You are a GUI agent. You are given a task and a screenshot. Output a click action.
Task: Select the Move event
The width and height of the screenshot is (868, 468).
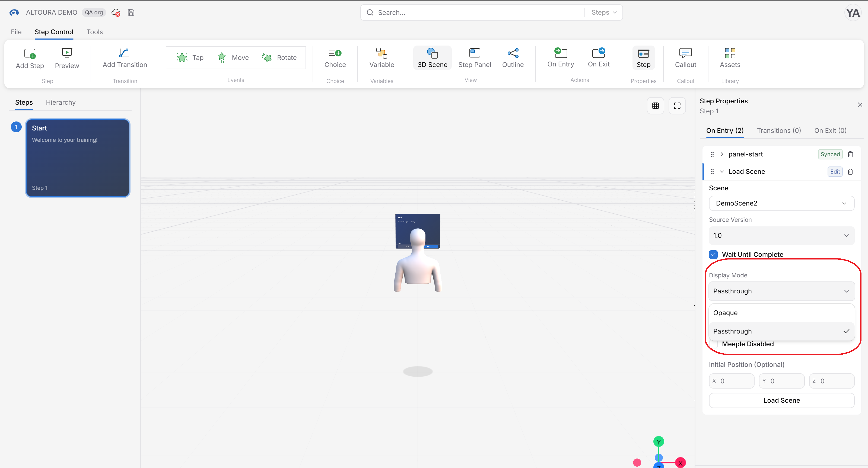coord(233,57)
